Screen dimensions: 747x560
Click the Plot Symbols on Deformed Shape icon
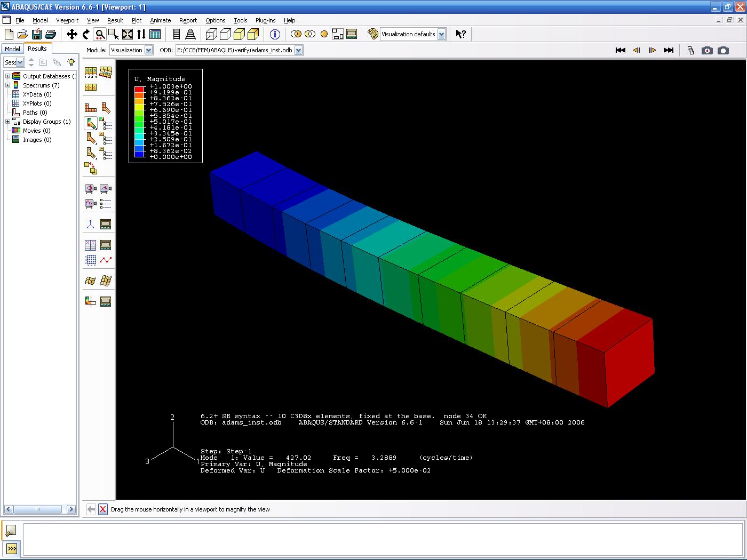coord(91,139)
